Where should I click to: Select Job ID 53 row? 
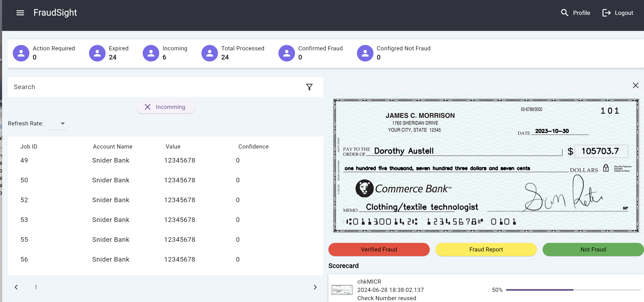point(164,220)
